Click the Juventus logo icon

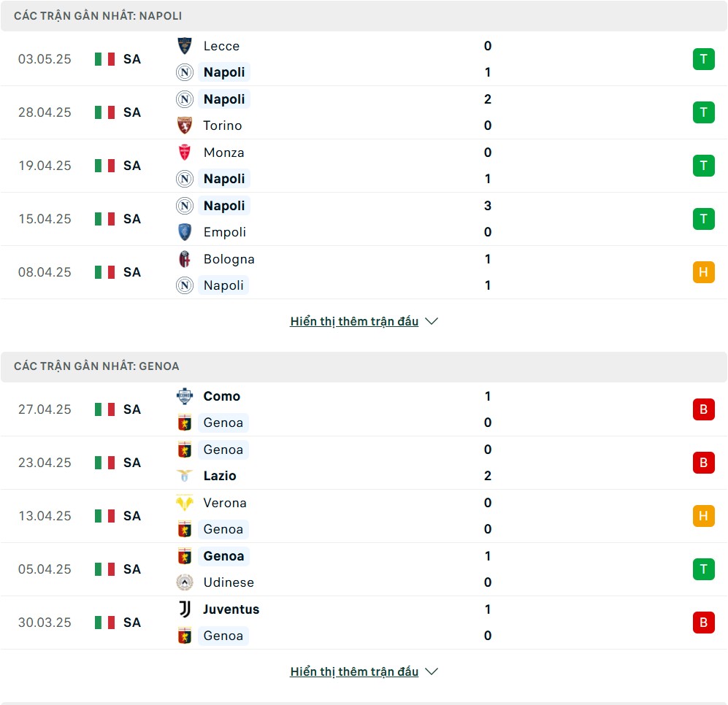(x=185, y=609)
